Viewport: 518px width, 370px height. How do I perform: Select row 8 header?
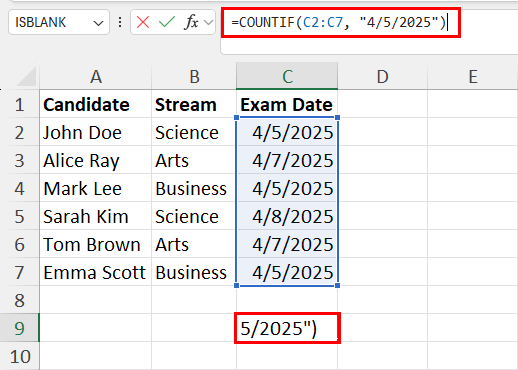(x=19, y=300)
